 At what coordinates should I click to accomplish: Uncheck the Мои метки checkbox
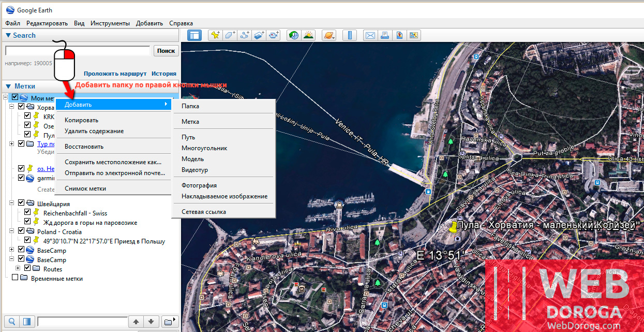coord(15,98)
